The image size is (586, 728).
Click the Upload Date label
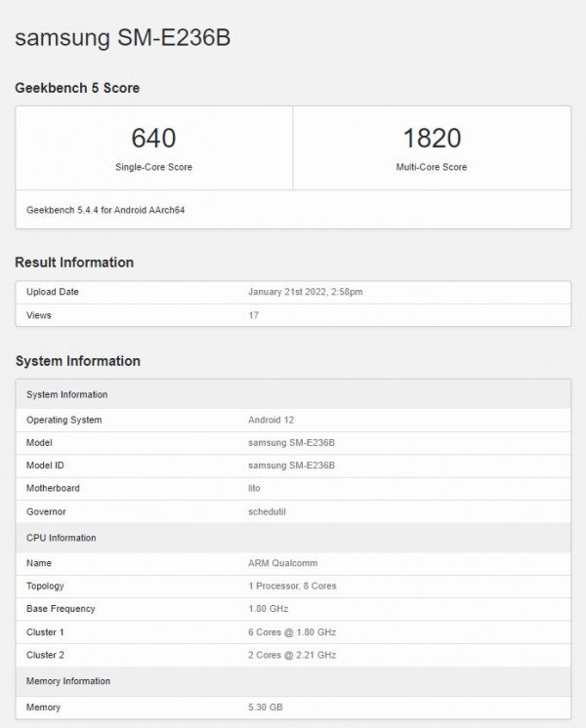click(x=53, y=292)
